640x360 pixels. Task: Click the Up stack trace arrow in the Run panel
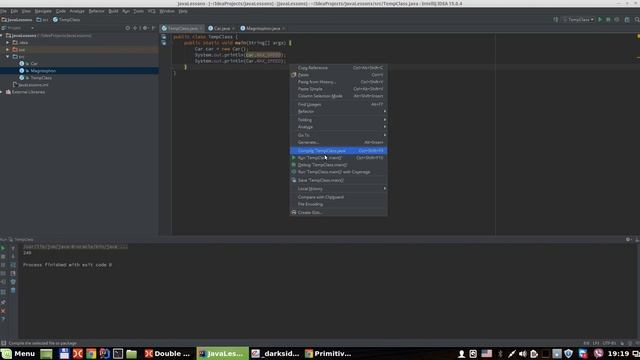pos(13,248)
